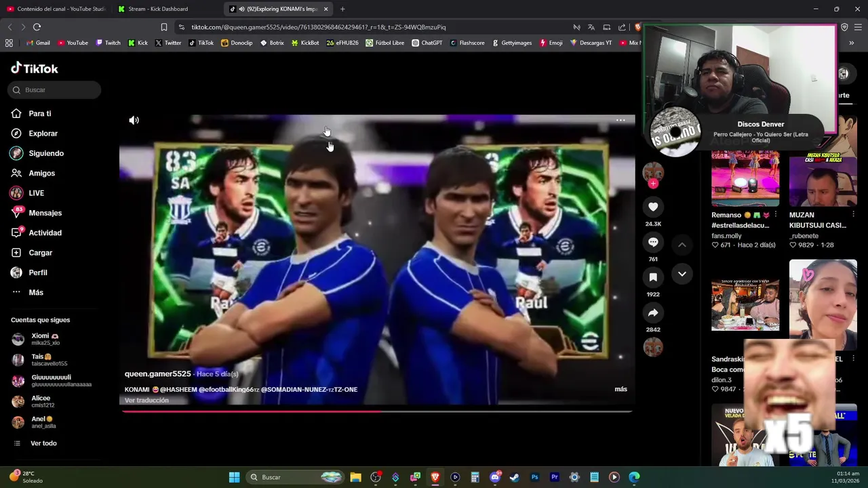Open Discord from the taskbar
Screen dimensions: 868x488
[495, 477]
